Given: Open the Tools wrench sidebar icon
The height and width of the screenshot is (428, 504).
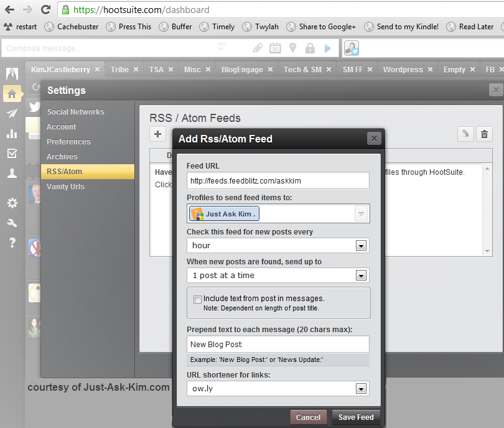Looking at the screenshot, I should pyautogui.click(x=12, y=223).
